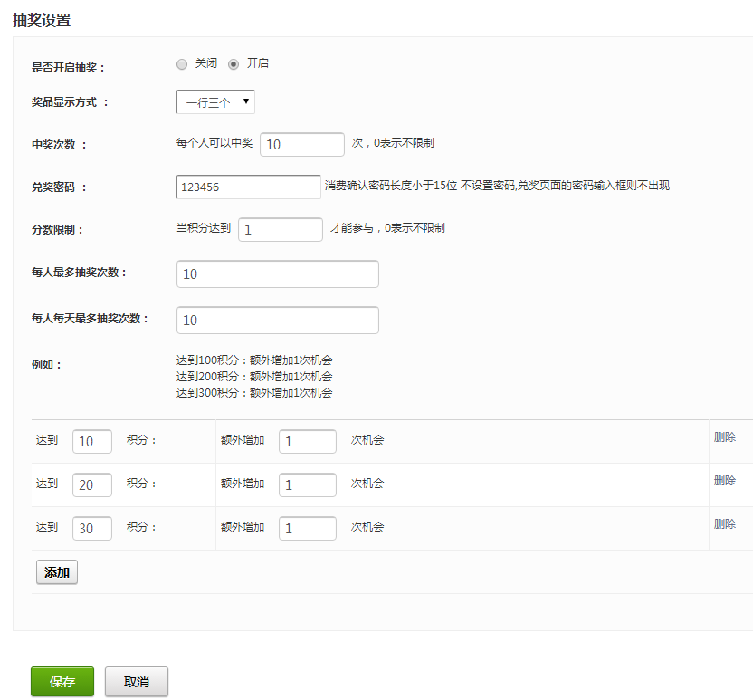This screenshot has width=753, height=700.
Task: Select the 关闭 radio button
Action: [182, 64]
